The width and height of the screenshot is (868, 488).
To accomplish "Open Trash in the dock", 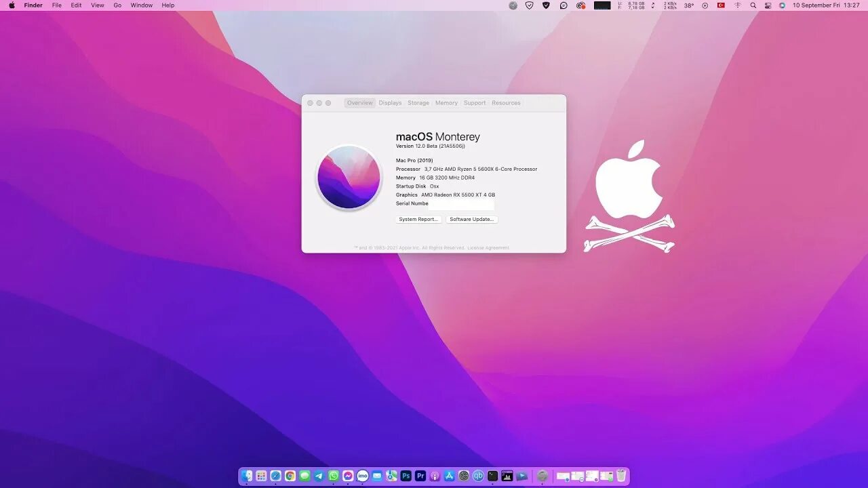I will (x=621, y=476).
